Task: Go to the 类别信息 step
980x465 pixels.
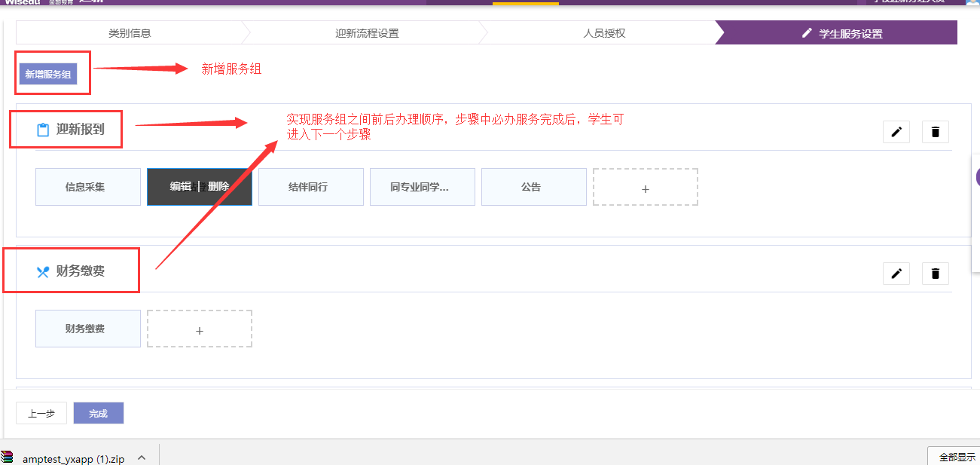Action: 130,33
